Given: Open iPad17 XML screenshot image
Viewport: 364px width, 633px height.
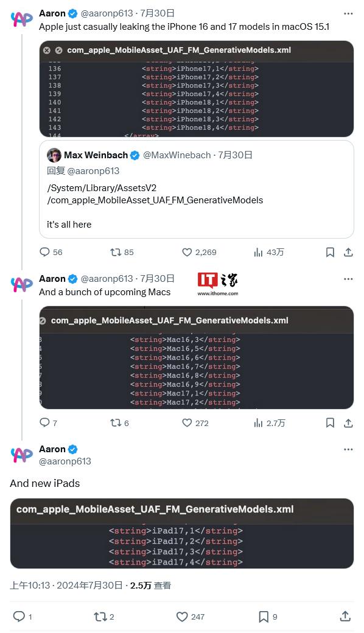Looking at the screenshot, I should [181, 533].
